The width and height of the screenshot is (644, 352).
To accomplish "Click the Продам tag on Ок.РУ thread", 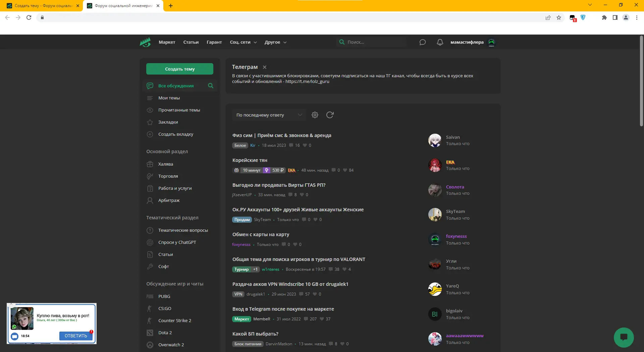I will (x=242, y=220).
